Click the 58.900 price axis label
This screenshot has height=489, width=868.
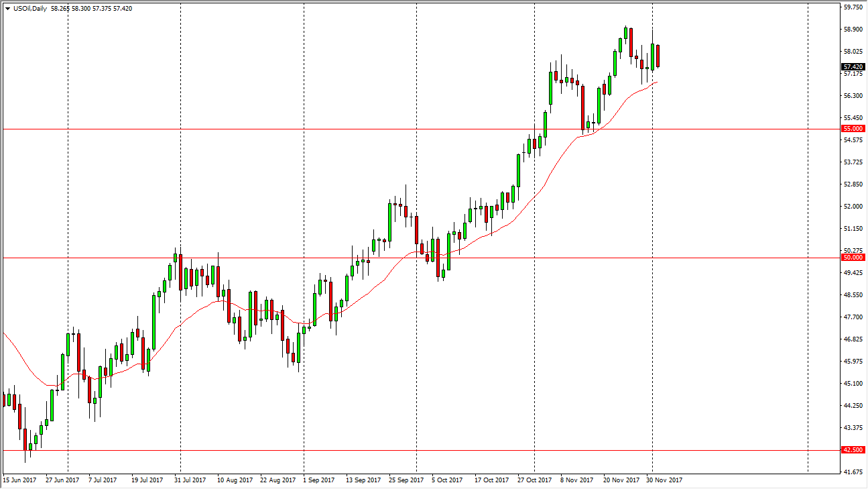(853, 30)
